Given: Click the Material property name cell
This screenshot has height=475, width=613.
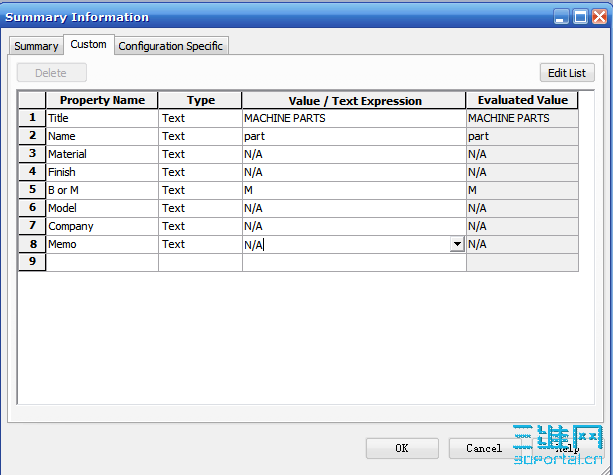Looking at the screenshot, I should [x=102, y=154].
